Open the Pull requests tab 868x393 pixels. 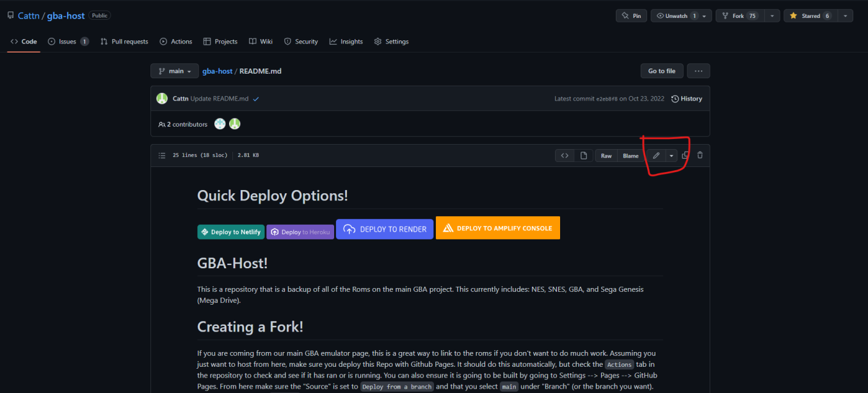coord(124,42)
